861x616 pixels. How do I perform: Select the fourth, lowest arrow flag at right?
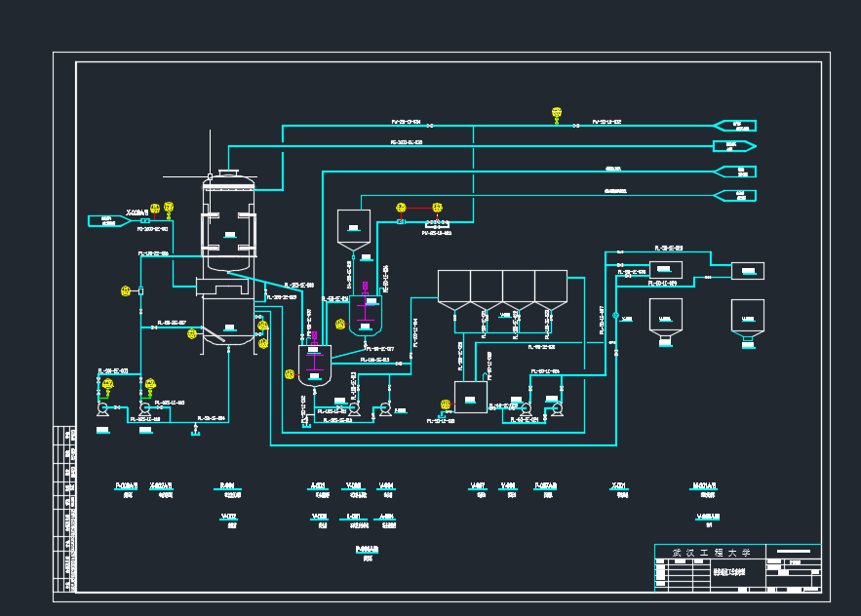pos(734,196)
